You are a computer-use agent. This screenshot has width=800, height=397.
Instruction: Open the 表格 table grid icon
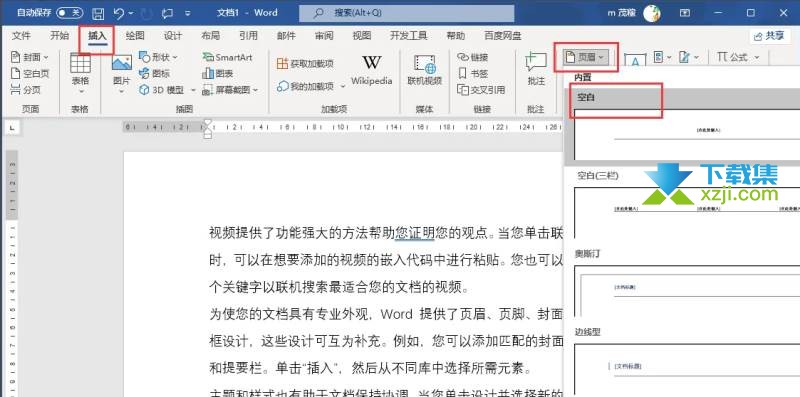click(80, 63)
